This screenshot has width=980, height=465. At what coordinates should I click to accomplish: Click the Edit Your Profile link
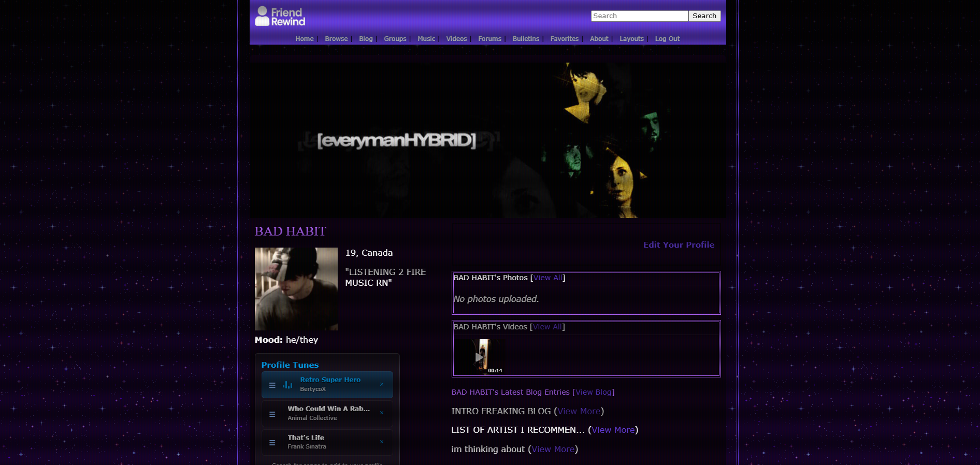(x=679, y=245)
